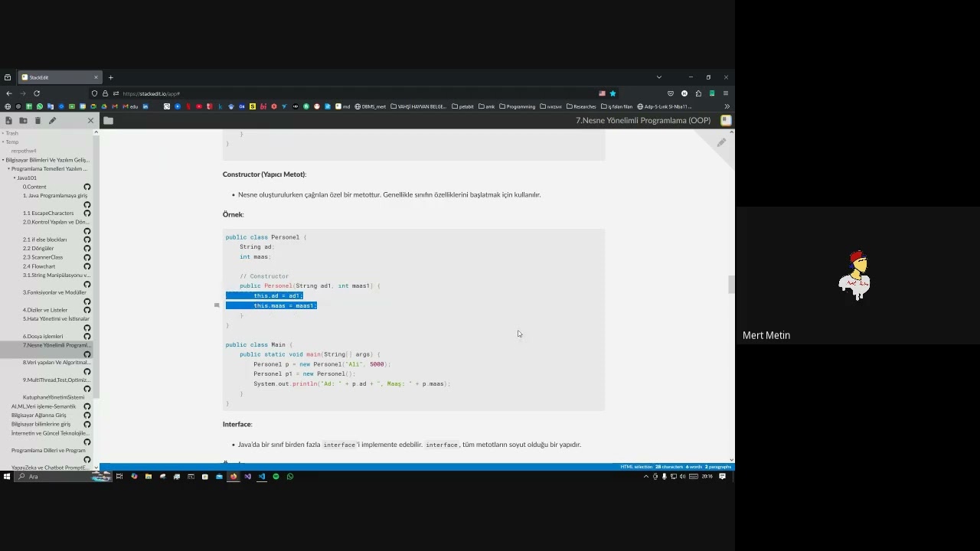Create a new folder in StackEdit explorer

click(x=23, y=121)
